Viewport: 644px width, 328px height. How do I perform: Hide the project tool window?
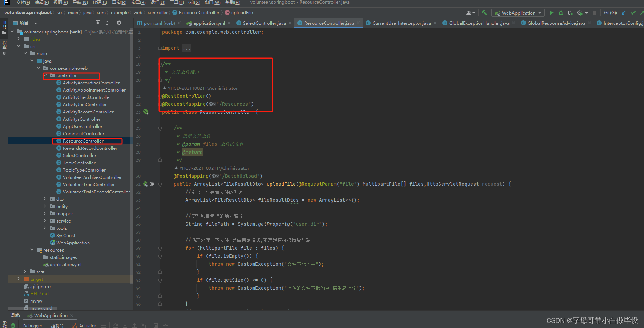pos(128,23)
